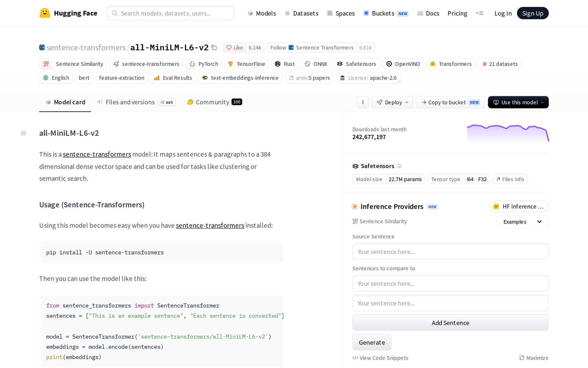This screenshot has width=588, height=368.
Task: Open table of contents hamburger icon
Action: coord(23,133)
